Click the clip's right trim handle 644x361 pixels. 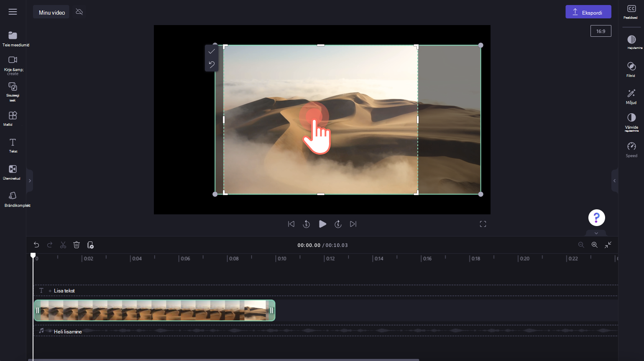point(271,310)
